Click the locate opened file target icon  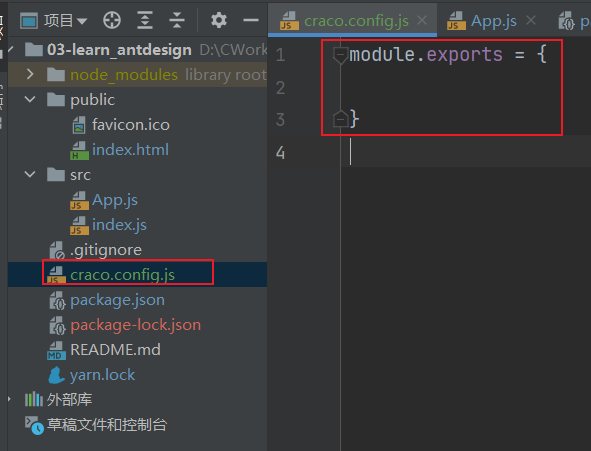[112, 20]
